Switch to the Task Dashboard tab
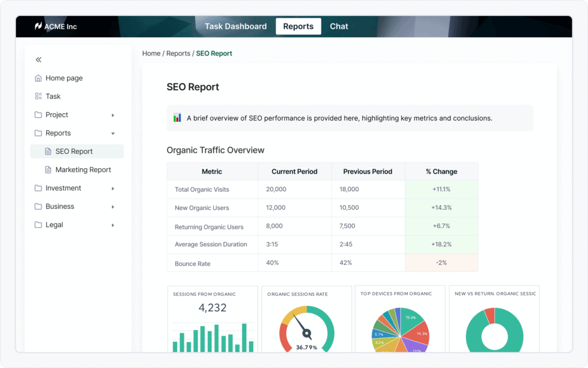 tap(235, 26)
